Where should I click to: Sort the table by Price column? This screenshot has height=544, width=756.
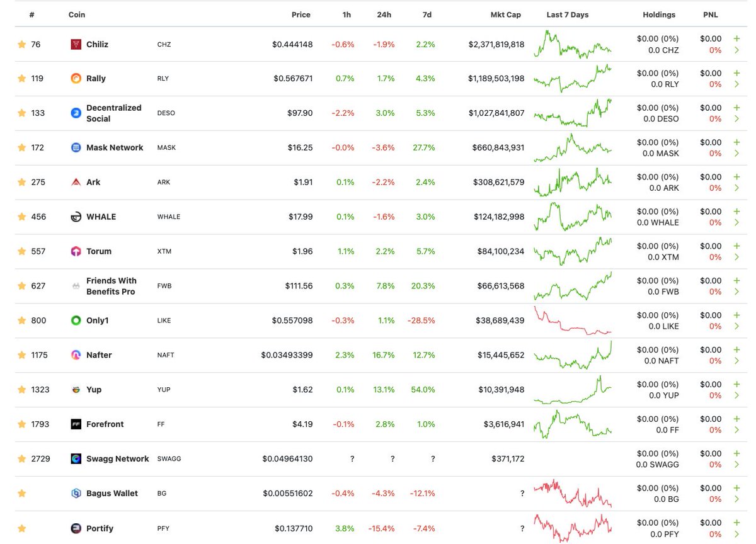[x=301, y=14]
